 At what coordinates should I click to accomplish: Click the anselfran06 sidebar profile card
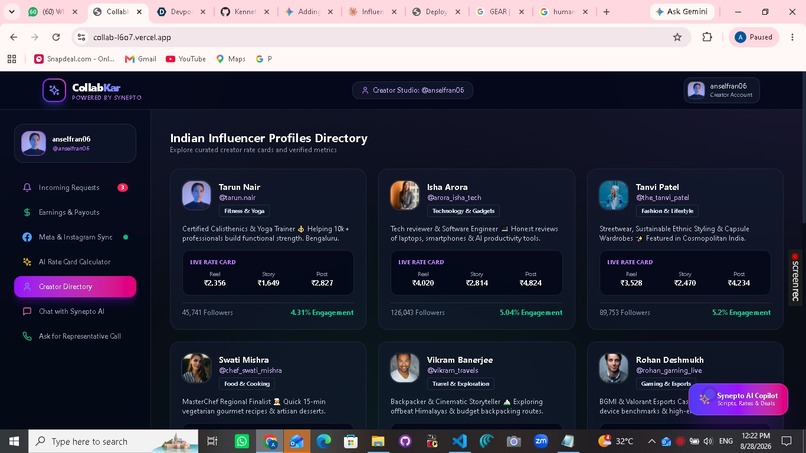[x=75, y=143]
